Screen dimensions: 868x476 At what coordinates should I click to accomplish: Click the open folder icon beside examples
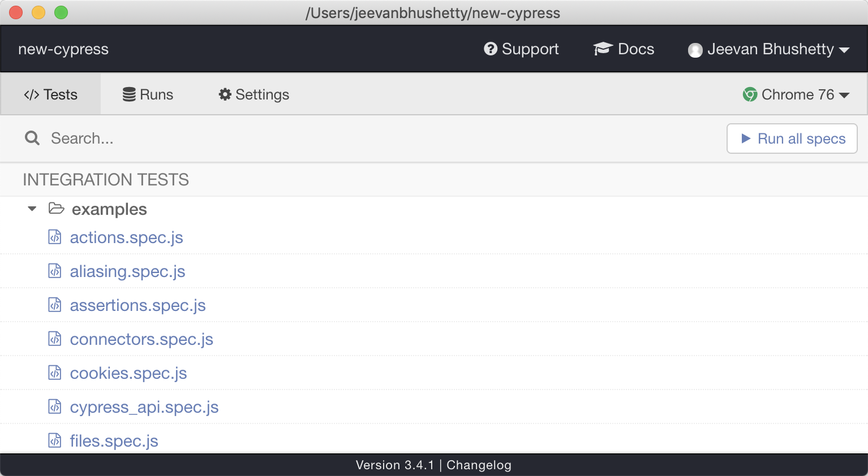point(56,209)
